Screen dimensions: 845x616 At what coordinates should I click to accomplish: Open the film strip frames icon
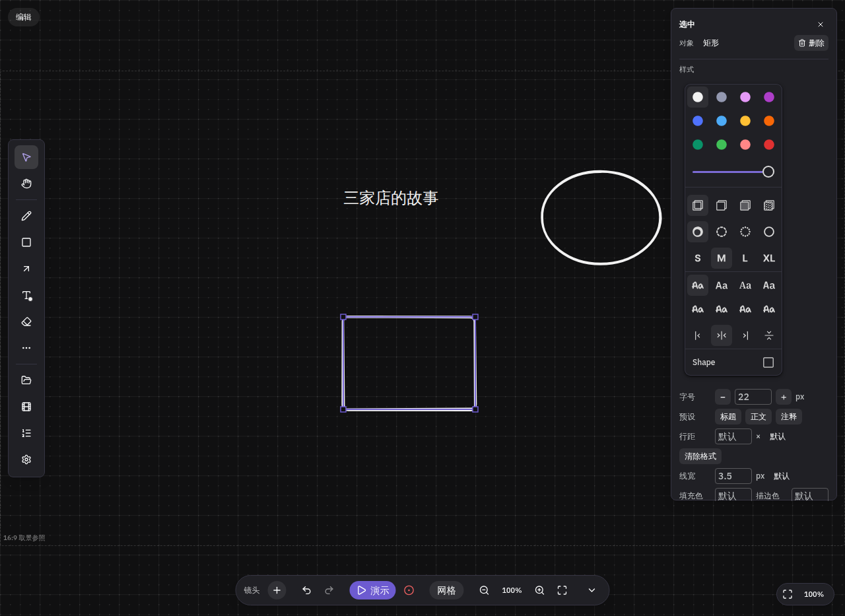pyautogui.click(x=26, y=407)
